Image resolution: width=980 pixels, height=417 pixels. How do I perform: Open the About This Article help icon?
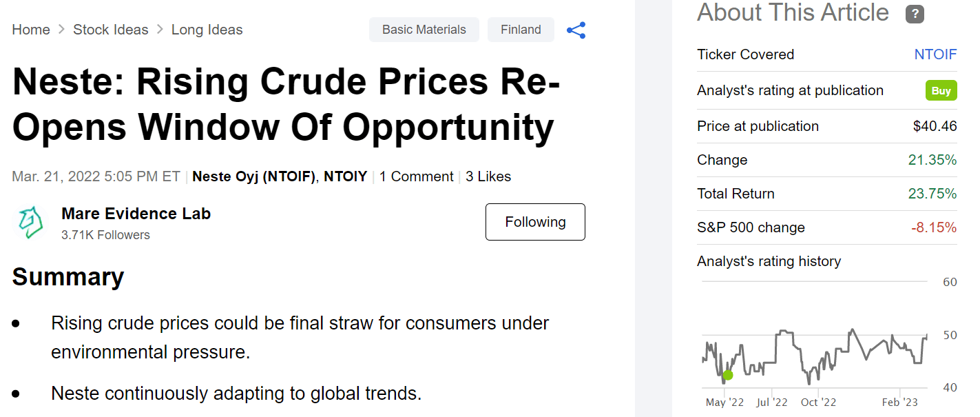[915, 13]
